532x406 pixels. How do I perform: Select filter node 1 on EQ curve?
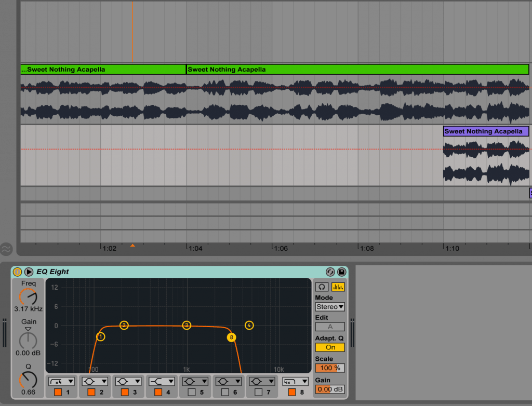pyautogui.click(x=101, y=336)
